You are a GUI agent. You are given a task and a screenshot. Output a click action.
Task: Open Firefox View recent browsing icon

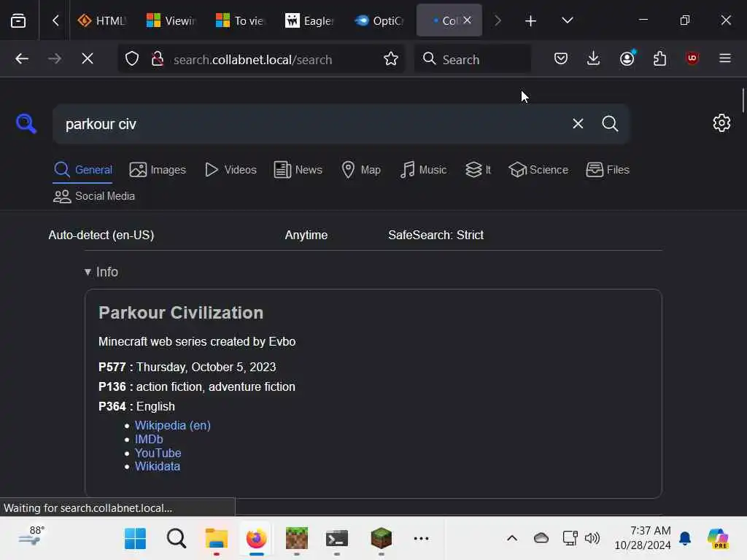[x=18, y=20]
